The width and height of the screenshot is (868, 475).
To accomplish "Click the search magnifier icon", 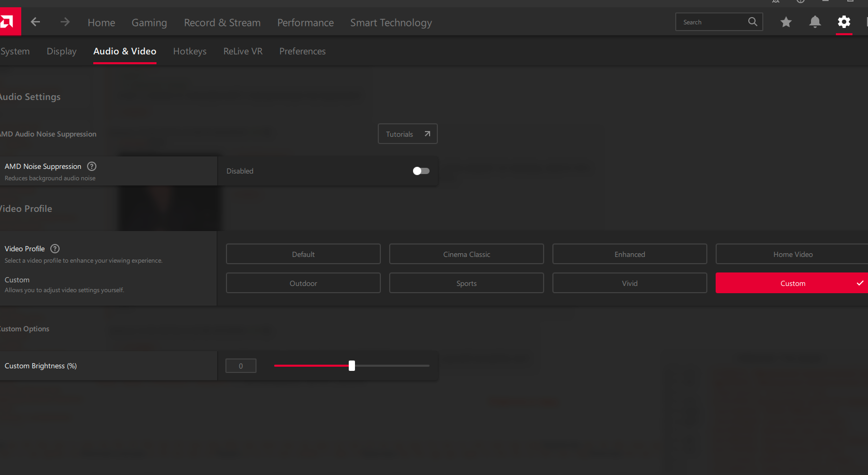I will click(752, 22).
